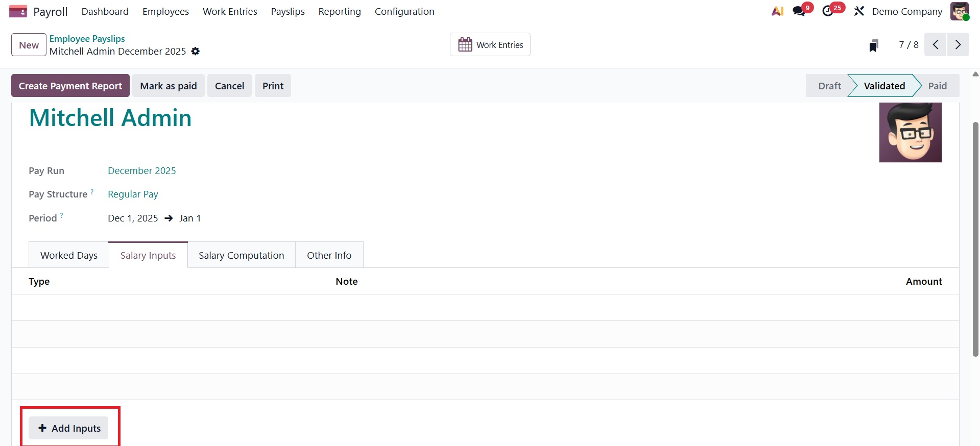The image size is (980, 446).
Task: Open the activities clock icon
Action: click(828, 11)
